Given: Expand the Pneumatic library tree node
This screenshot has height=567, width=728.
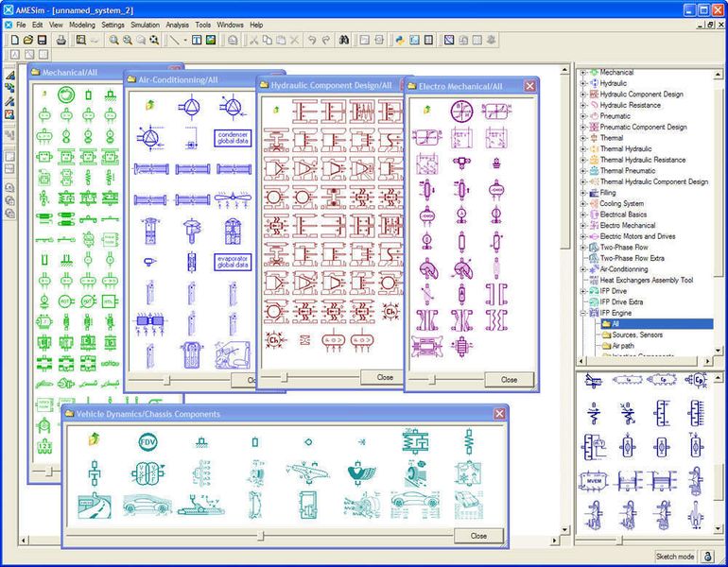Looking at the screenshot, I should (x=583, y=116).
